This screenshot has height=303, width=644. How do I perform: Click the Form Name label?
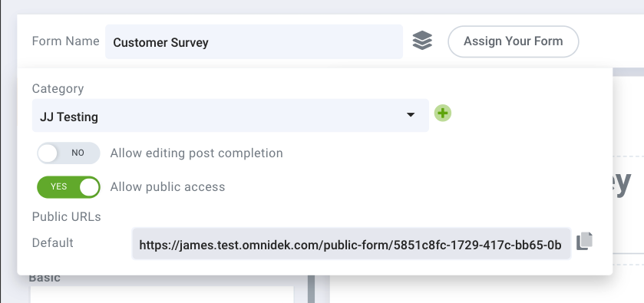point(66,41)
